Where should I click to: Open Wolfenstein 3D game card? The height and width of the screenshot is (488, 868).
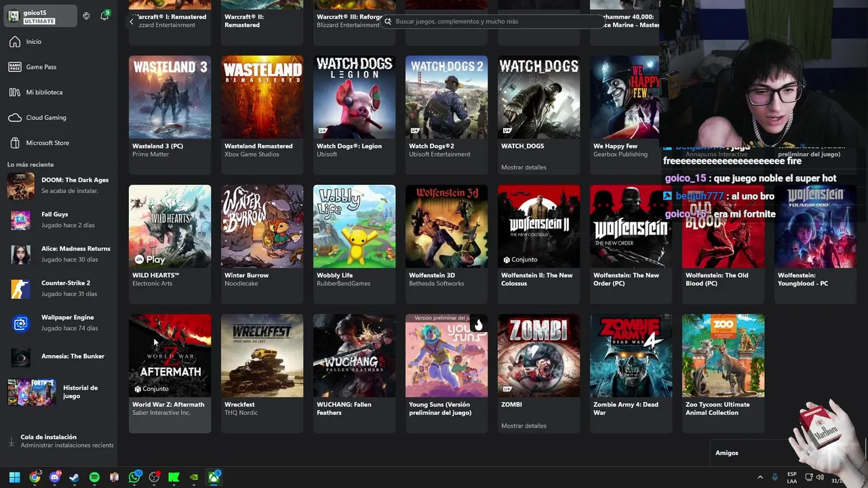tap(446, 244)
